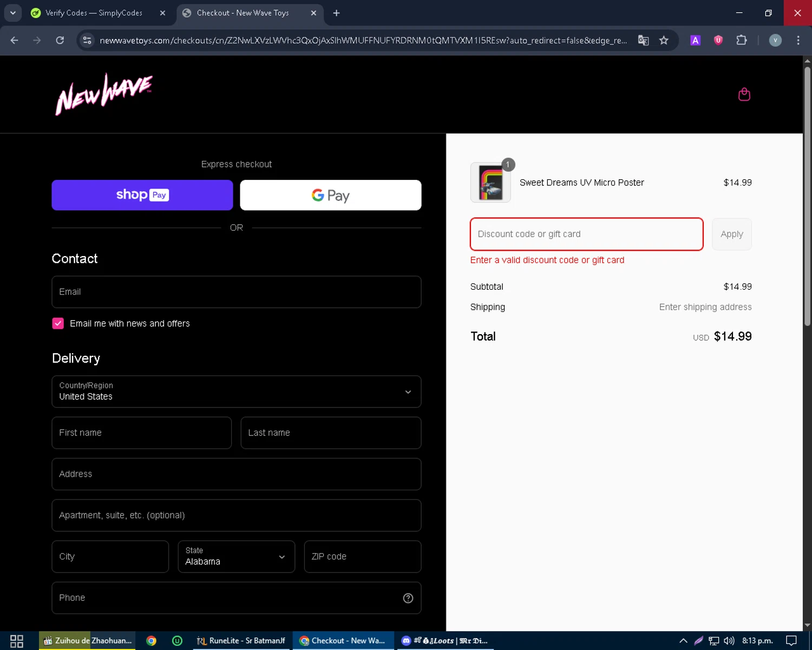Open Discord window from taskbar

point(445,641)
